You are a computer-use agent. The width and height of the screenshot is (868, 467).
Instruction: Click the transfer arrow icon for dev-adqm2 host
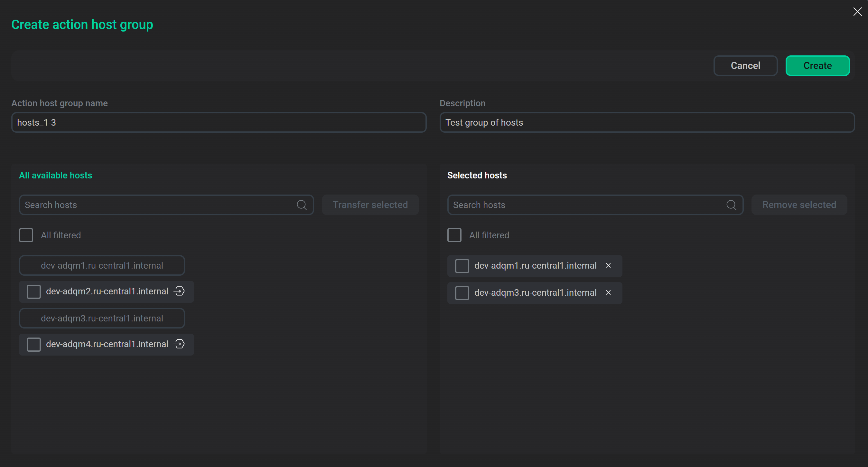(179, 291)
